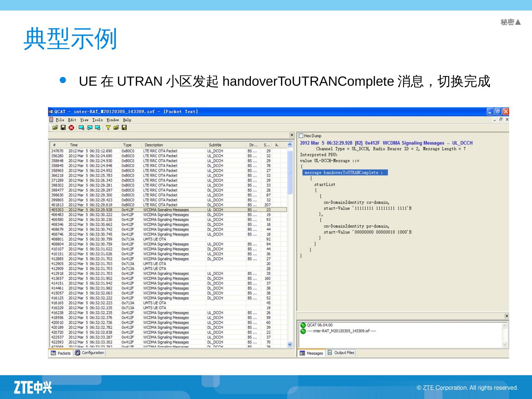Close the messages output pane
532x399 pixels.
[507, 316]
